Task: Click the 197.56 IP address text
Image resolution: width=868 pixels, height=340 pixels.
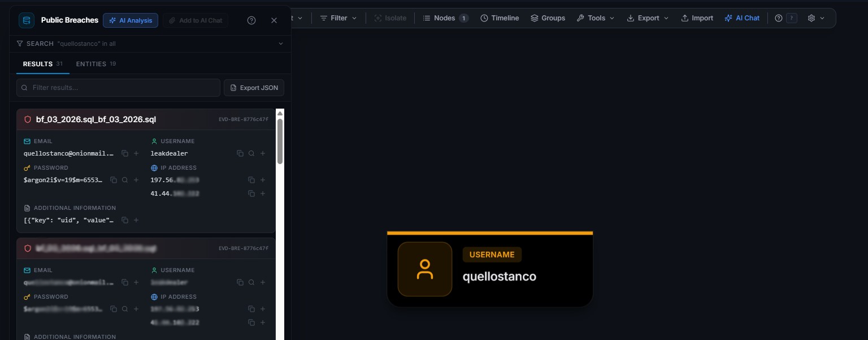Action: (175, 180)
